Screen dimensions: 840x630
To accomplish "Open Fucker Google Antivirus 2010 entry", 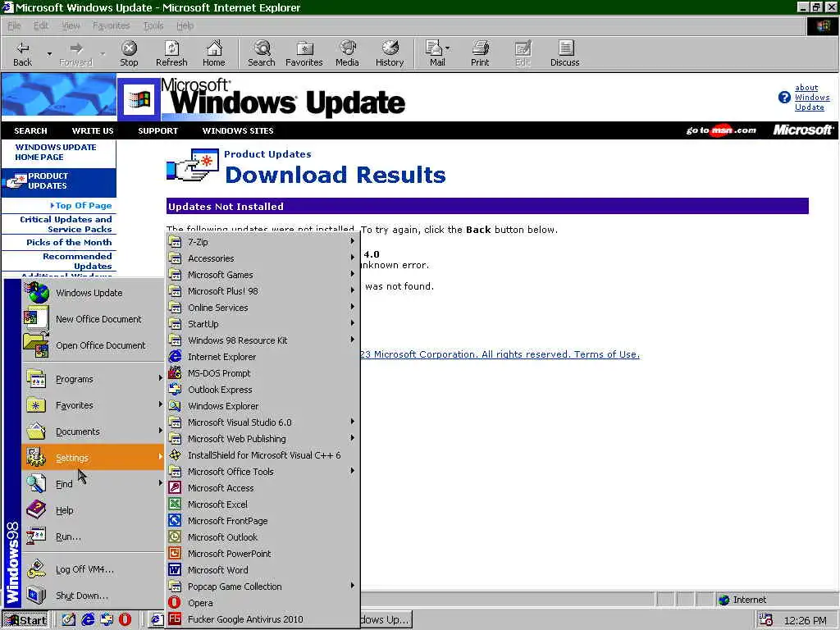I will tap(262, 619).
